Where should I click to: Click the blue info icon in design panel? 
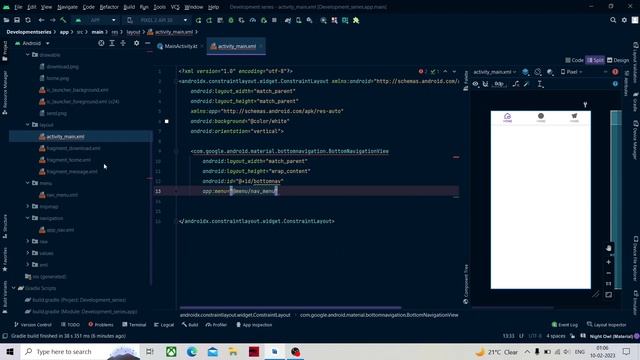[615, 84]
